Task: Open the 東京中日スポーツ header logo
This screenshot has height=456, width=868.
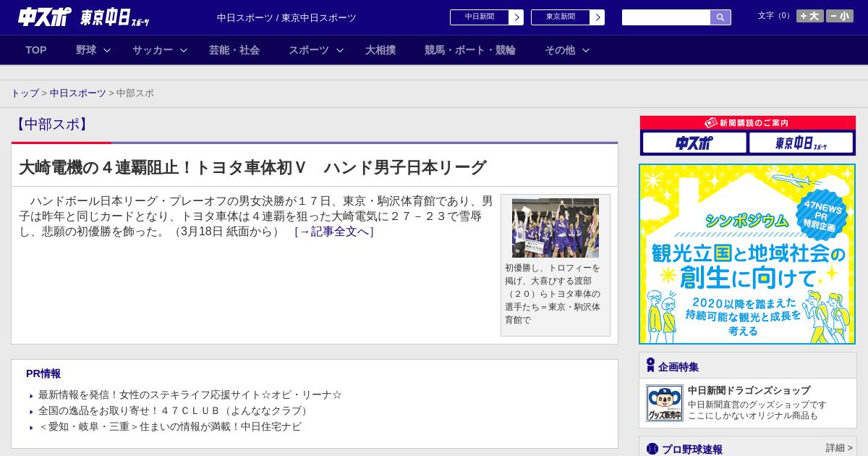Action: point(115,17)
